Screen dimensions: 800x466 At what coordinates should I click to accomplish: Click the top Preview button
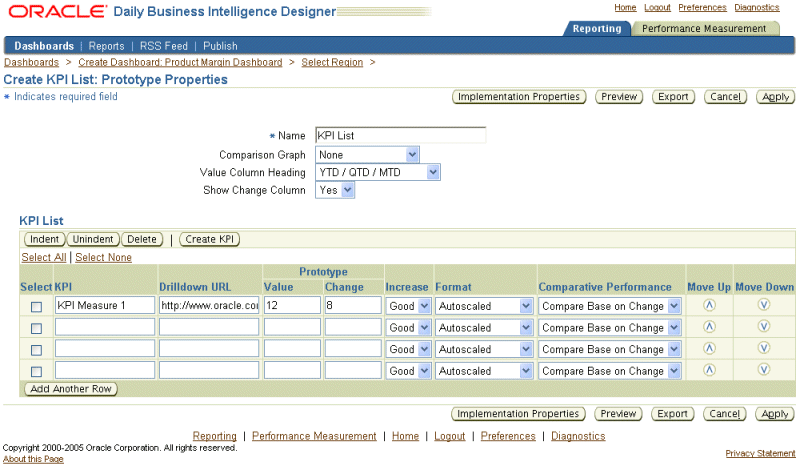tap(619, 97)
